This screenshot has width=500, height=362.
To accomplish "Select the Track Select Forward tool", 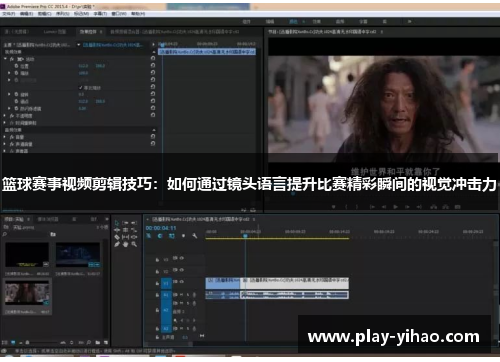I will (x=125, y=223).
